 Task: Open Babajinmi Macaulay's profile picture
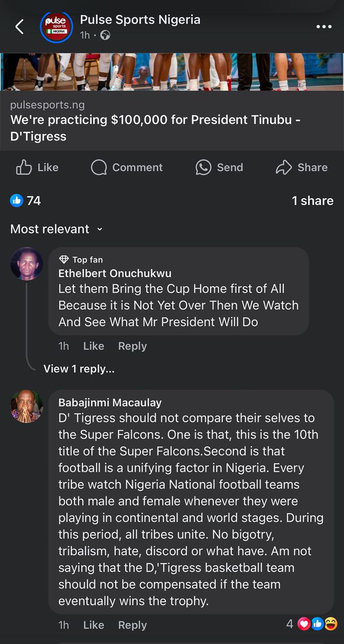tap(27, 406)
